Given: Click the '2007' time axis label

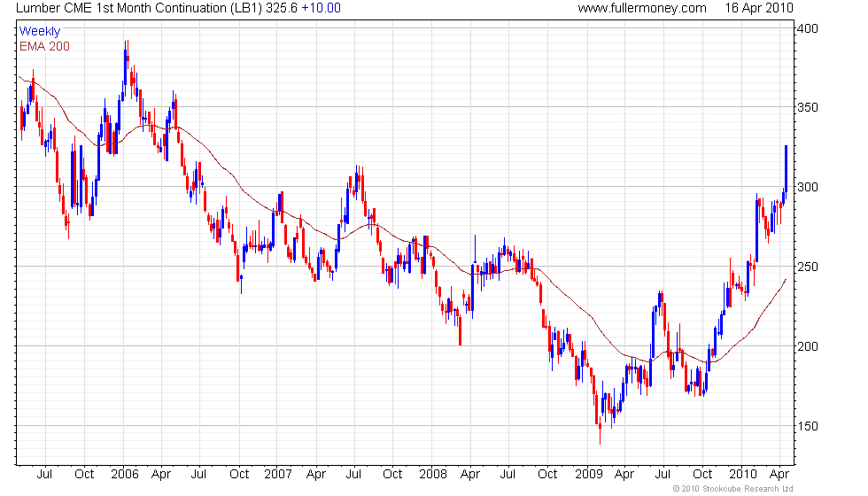Looking at the screenshot, I should (278, 475).
